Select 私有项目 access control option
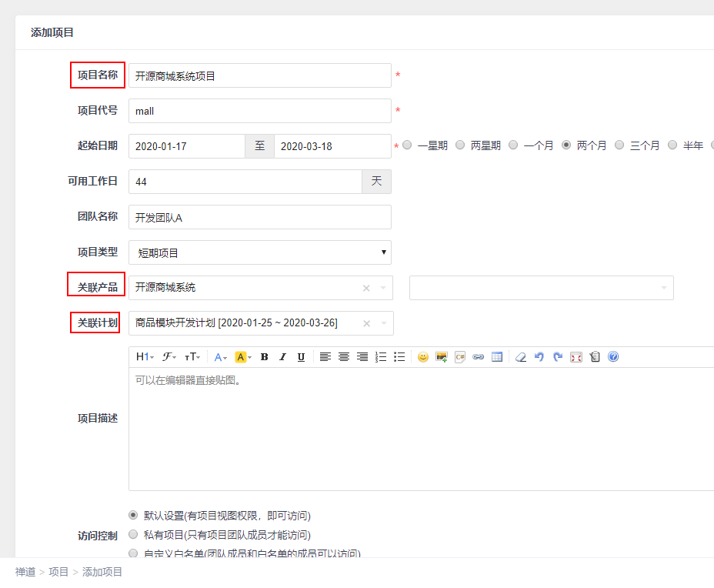The height and width of the screenshot is (588, 714). tap(133, 534)
